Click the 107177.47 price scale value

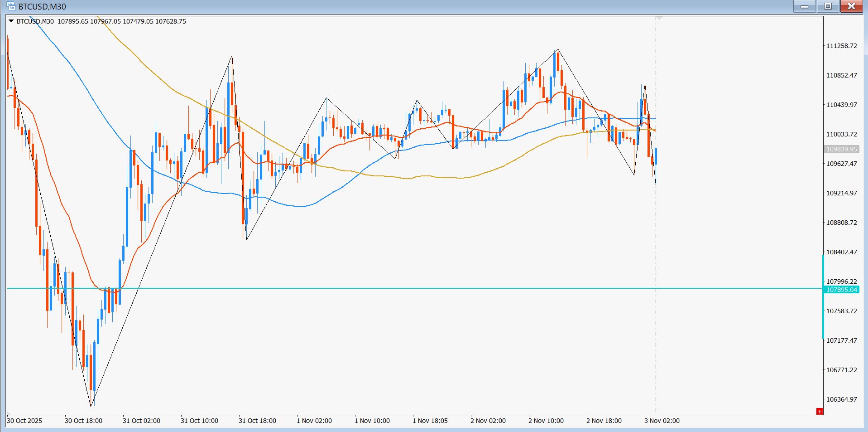pyautogui.click(x=841, y=340)
